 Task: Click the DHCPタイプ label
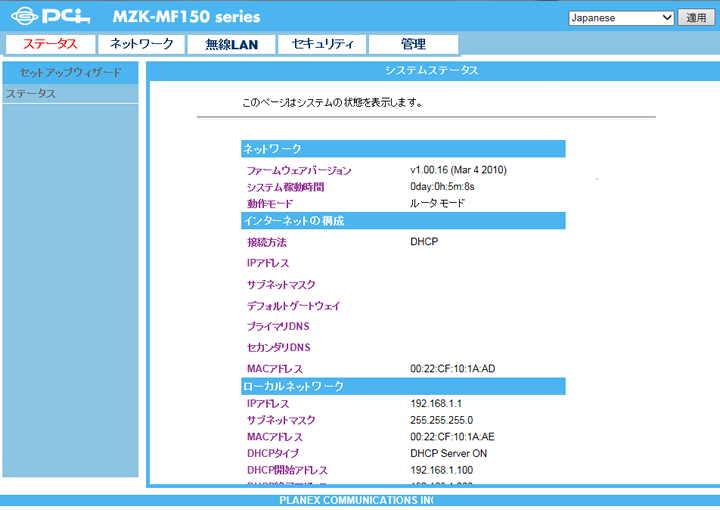273,454
